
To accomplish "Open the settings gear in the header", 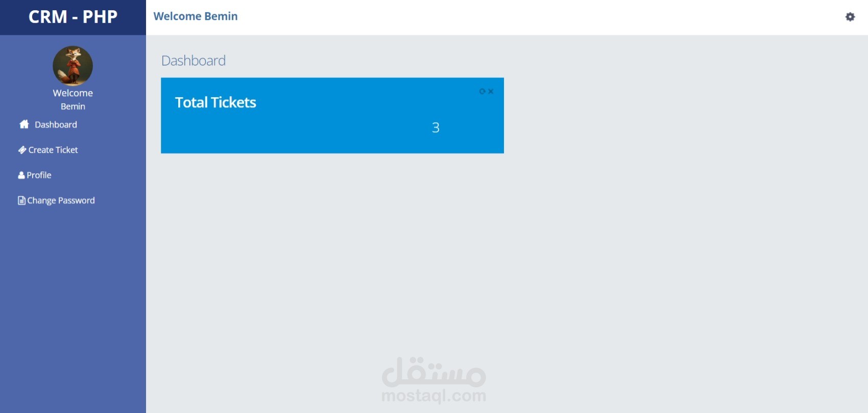I will tap(850, 17).
